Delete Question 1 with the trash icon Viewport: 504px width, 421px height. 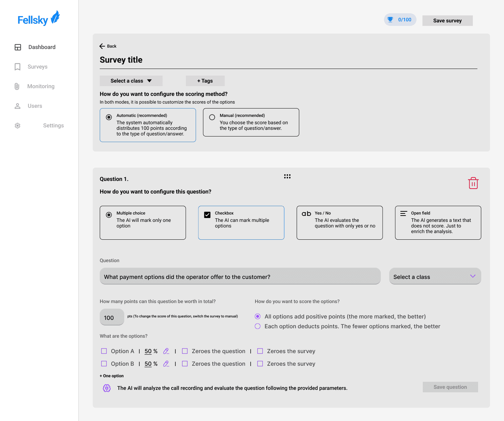[x=473, y=183]
